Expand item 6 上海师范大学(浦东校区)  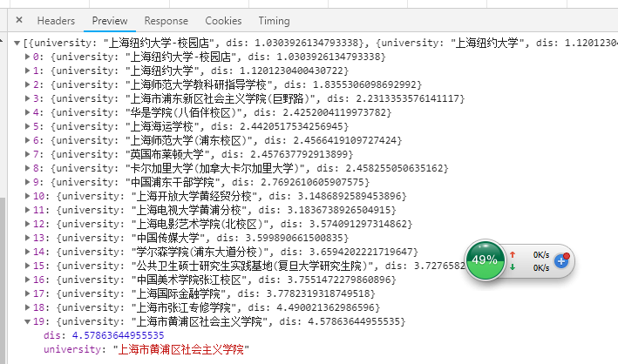[x=28, y=140]
